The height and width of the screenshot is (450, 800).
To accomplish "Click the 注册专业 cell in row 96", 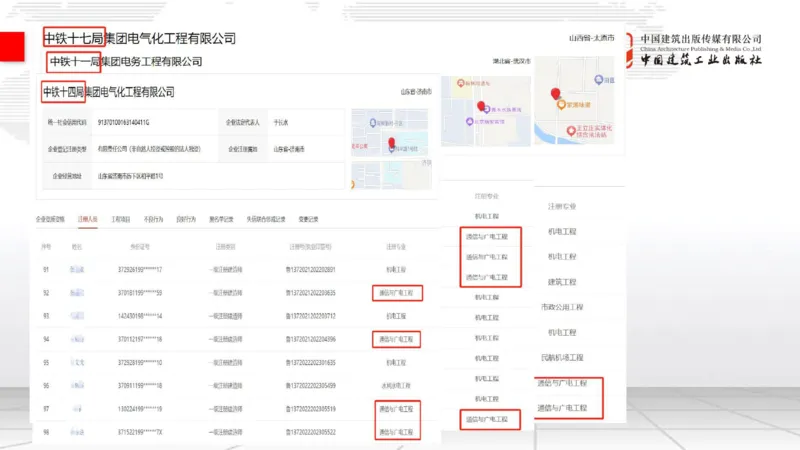I will pos(396,386).
